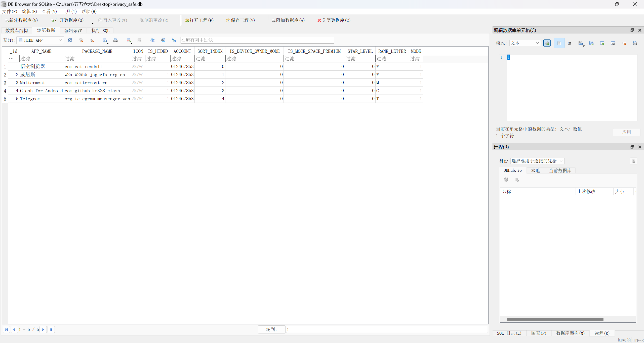Switch to the 数据库结构 tab
The width and height of the screenshot is (644, 343).
[17, 30]
